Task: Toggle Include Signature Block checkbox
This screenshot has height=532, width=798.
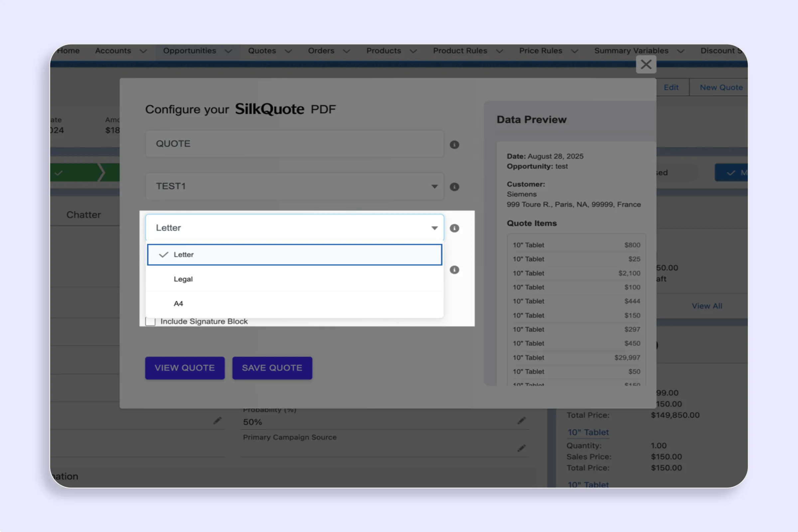Action: coord(150,321)
